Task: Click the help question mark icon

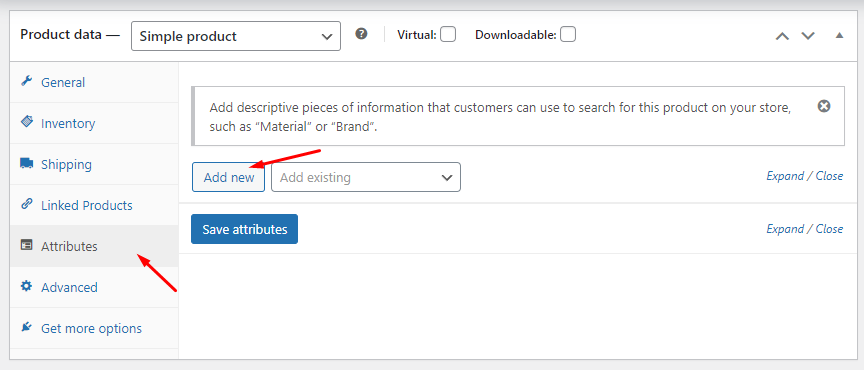Action: [361, 34]
